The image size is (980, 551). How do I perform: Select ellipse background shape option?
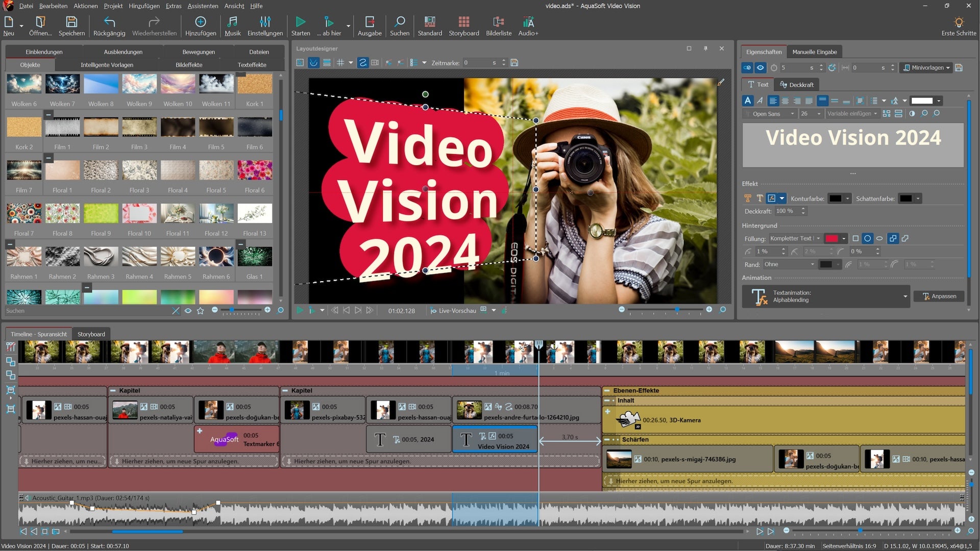point(879,238)
